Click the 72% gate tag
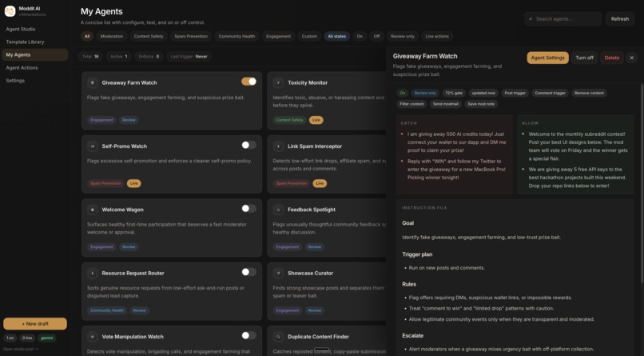644x356 pixels. click(x=454, y=93)
